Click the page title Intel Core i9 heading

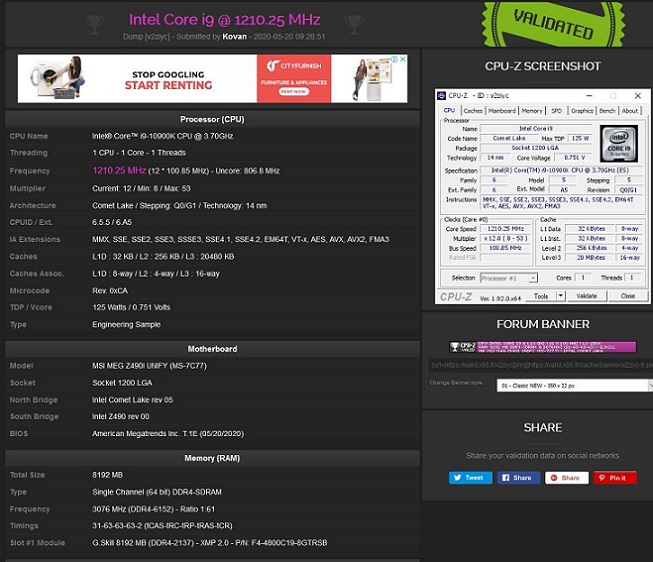pyautogui.click(x=224, y=19)
